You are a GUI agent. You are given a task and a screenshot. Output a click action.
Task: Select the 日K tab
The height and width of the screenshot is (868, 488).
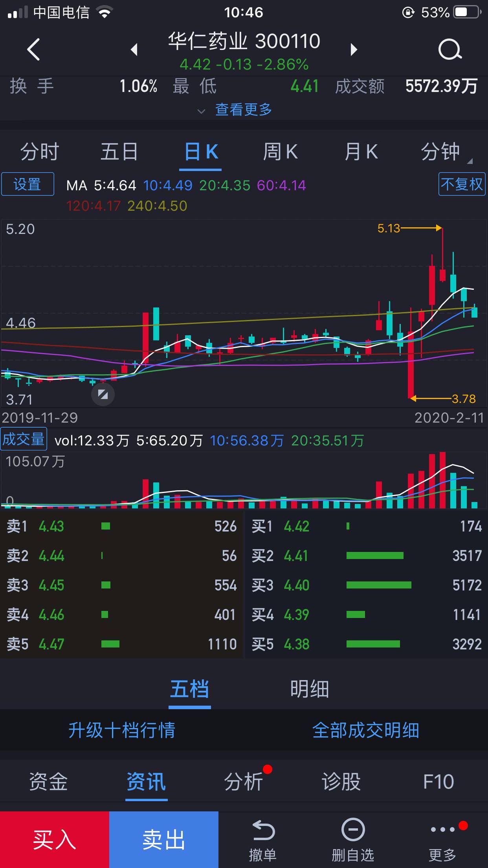pos(201,152)
